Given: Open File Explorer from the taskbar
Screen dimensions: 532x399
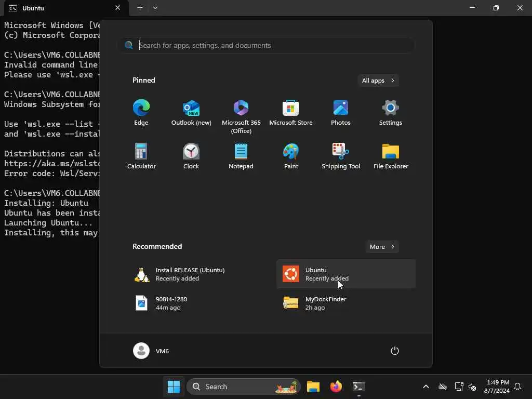Looking at the screenshot, I should [x=313, y=387].
